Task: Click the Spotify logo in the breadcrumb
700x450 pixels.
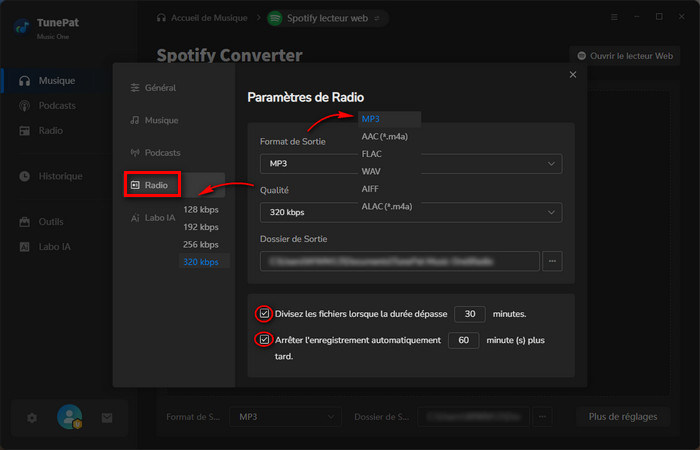Action: (275, 18)
